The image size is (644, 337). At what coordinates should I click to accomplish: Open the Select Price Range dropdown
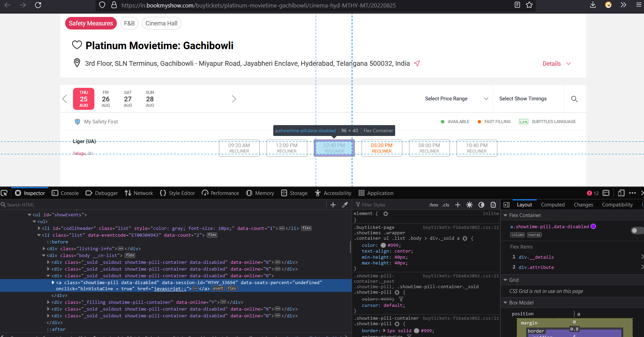click(x=457, y=99)
